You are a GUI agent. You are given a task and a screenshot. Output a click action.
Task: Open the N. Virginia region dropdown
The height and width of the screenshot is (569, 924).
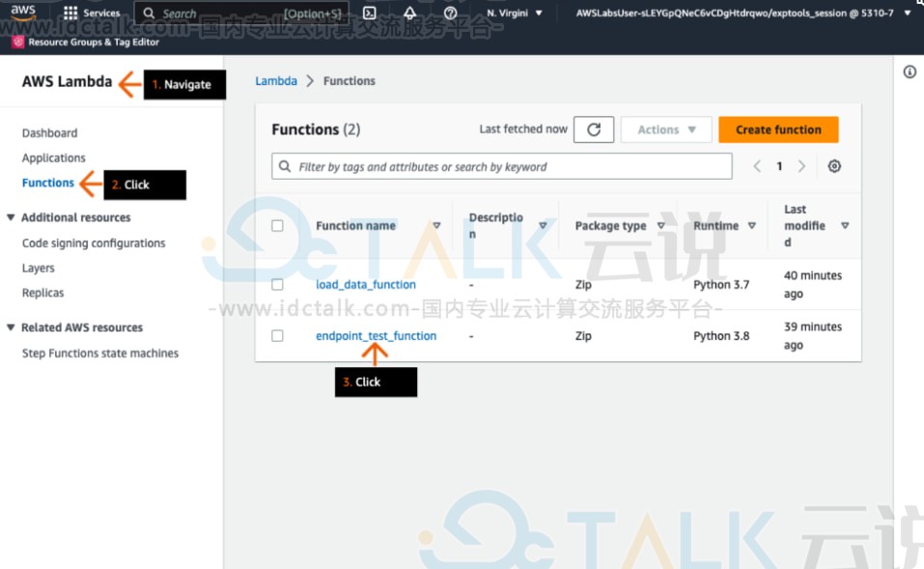[515, 13]
